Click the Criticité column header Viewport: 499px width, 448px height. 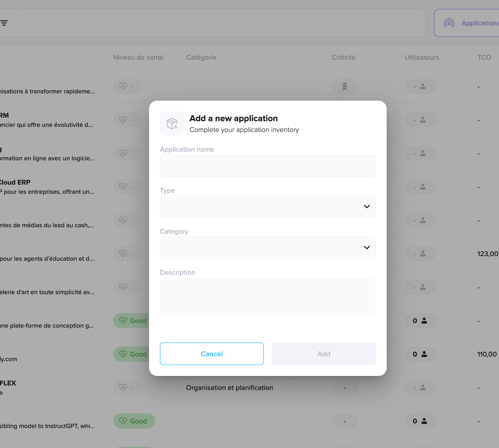coord(343,57)
